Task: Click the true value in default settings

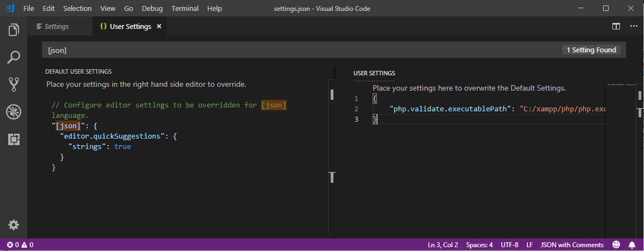Action: 123,146
